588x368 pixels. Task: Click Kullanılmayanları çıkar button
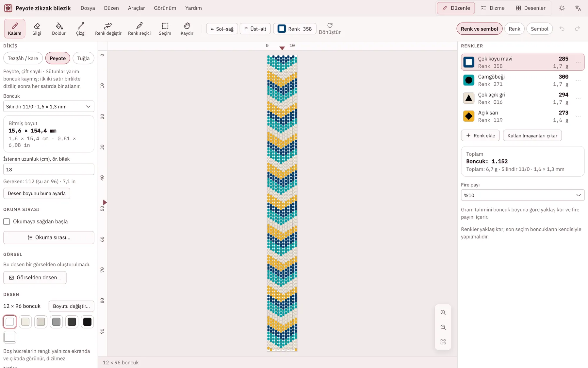(x=532, y=135)
